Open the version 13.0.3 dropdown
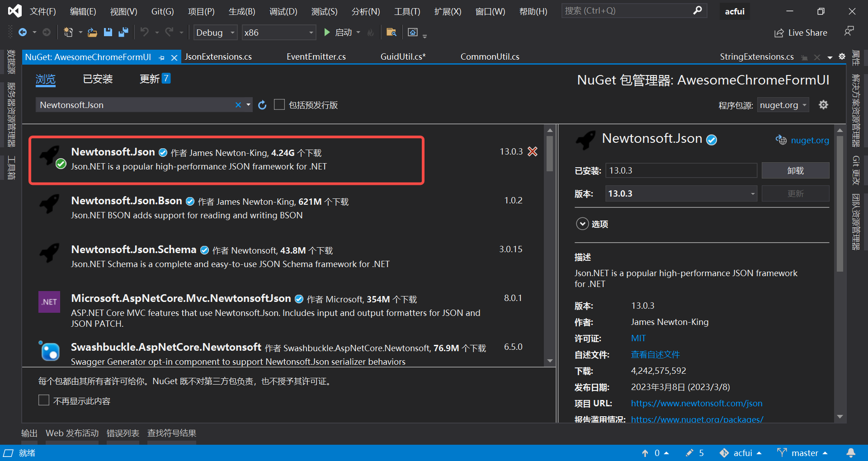Viewport: 868px width, 461px height. (x=681, y=193)
